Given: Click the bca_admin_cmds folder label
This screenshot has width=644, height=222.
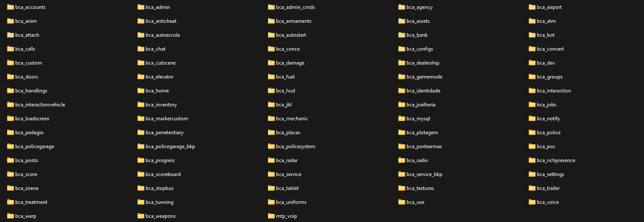Looking at the screenshot, I should click(295, 7).
